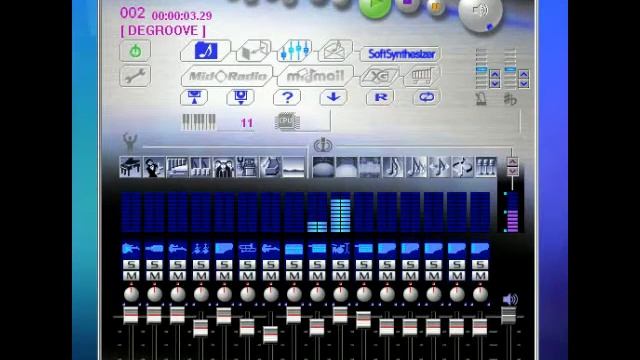Click the track number 002
The width and height of the screenshot is (640, 360).
tap(133, 13)
